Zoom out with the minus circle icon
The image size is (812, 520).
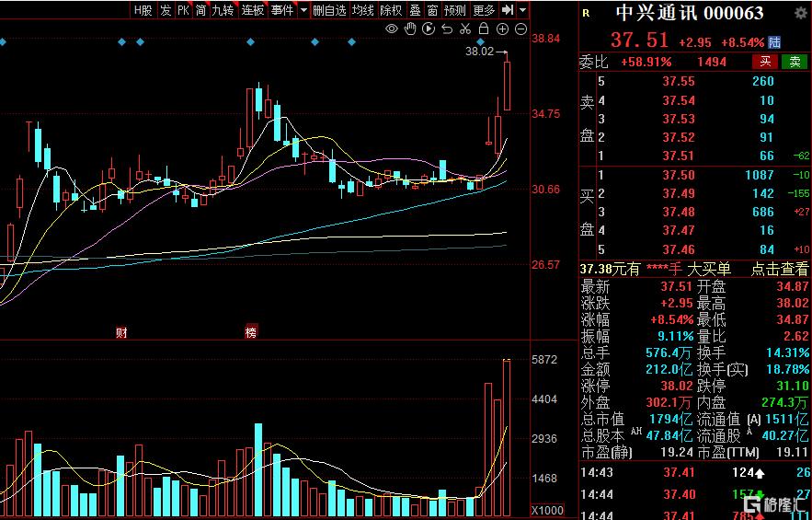tap(521, 29)
